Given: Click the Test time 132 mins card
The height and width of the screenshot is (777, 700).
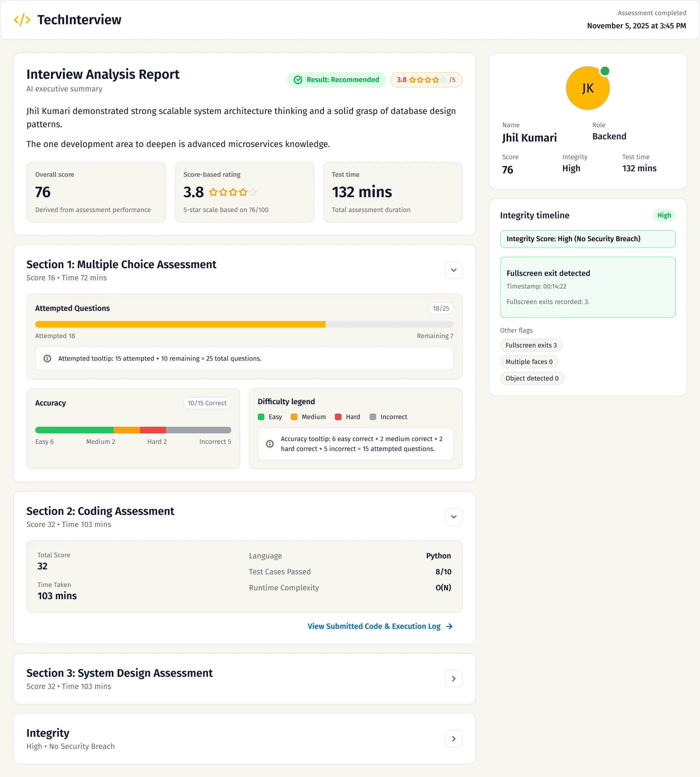Looking at the screenshot, I should pos(392,192).
